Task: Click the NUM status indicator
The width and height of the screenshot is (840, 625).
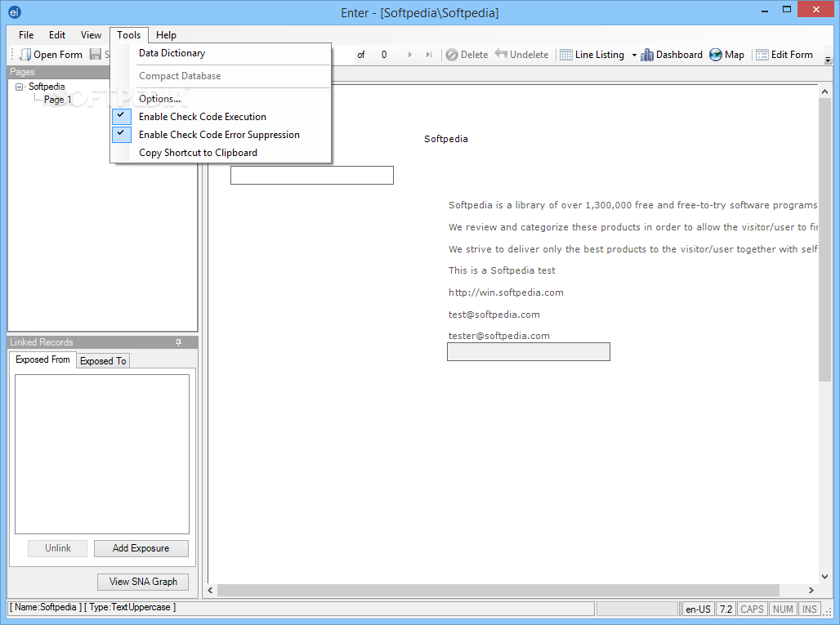Action: [783, 609]
